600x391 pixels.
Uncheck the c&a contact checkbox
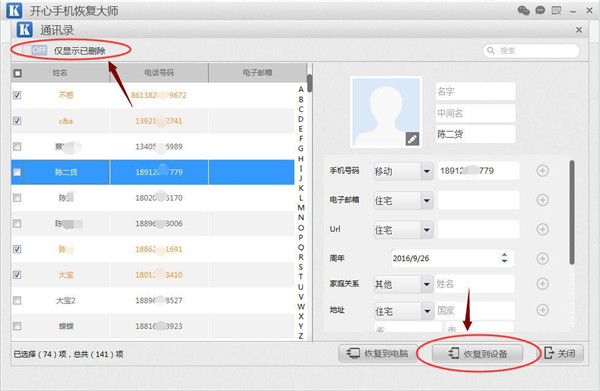coord(17,121)
